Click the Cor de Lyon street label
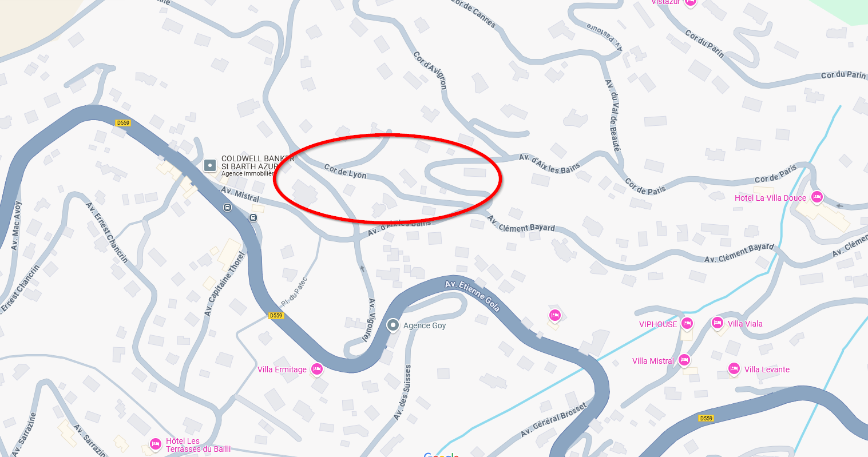Viewport: 868px width, 457px height. [345, 172]
